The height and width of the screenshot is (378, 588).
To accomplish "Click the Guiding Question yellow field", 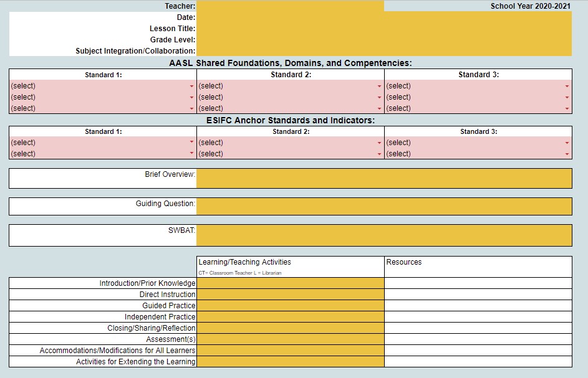I will [x=383, y=206].
